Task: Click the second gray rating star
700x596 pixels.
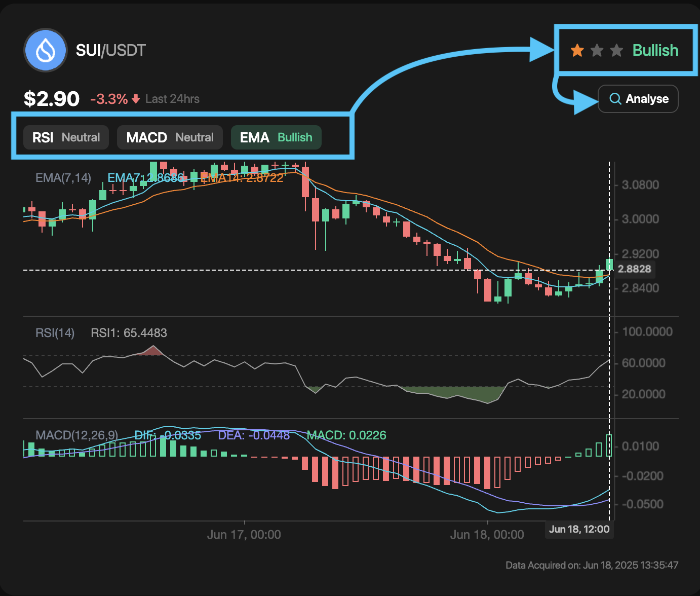Action: [x=597, y=50]
